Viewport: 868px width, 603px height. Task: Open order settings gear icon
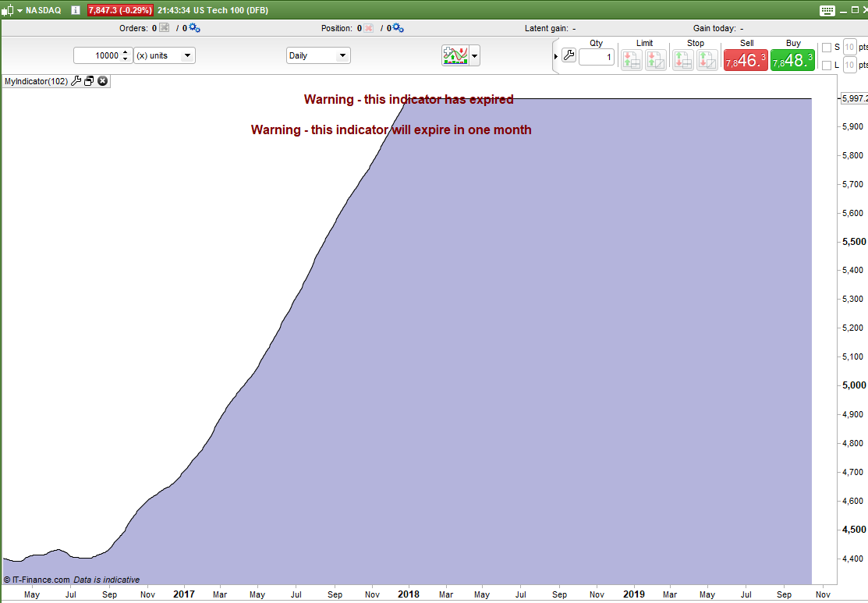194,27
